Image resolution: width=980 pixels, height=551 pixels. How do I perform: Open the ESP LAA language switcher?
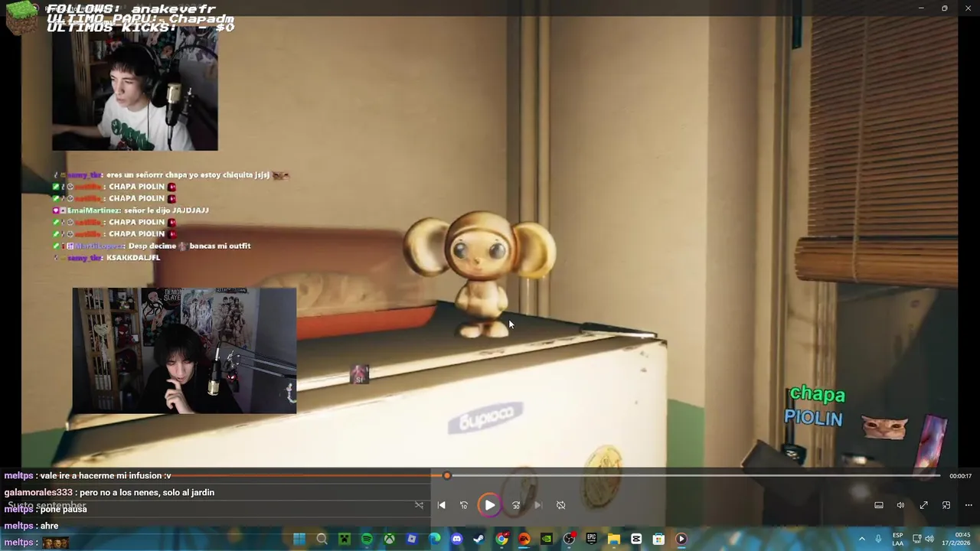tap(897, 539)
